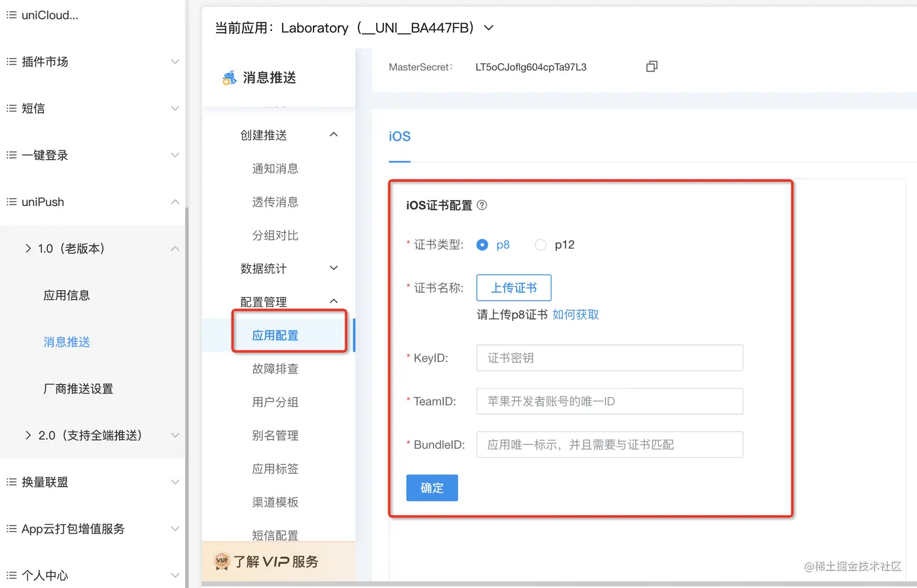Collapse 1.0（老版本）chevron at right

(x=175, y=249)
